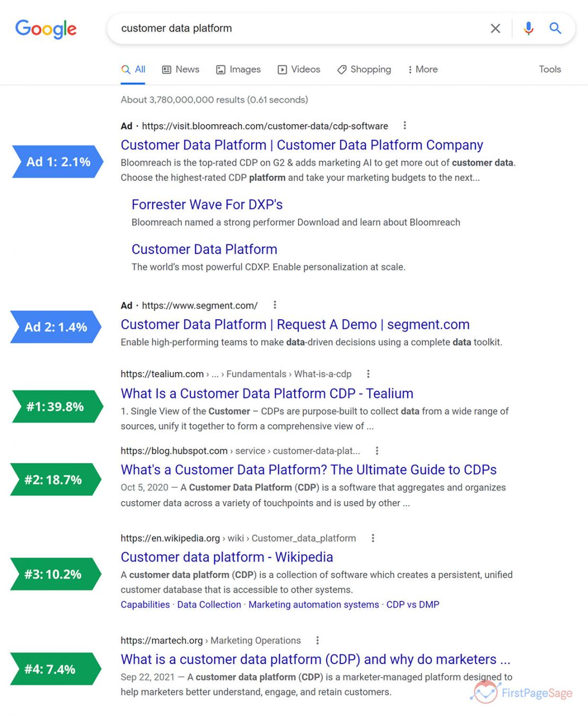Clear the search box with the X icon
This screenshot has height=716, width=588.
(495, 28)
